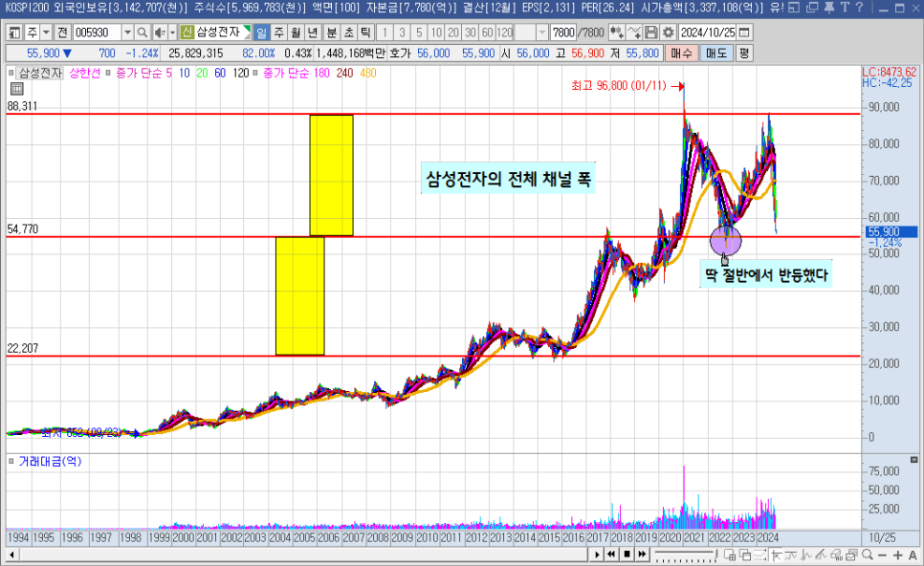The width and height of the screenshot is (924, 566).
Task: Select the 120 interval button
Action: coord(505,33)
